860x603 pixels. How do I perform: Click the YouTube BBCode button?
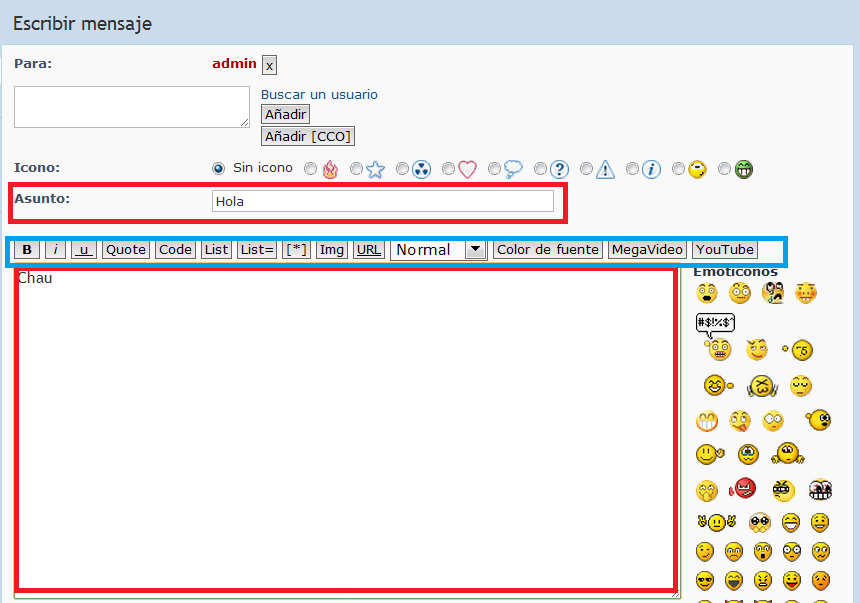(725, 250)
